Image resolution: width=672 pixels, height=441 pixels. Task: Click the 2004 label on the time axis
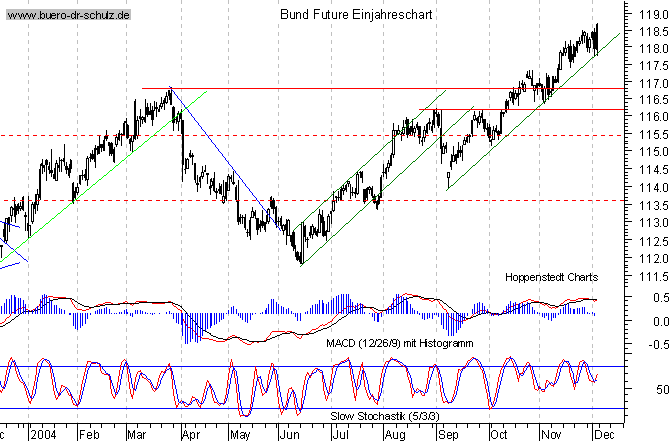point(43,435)
